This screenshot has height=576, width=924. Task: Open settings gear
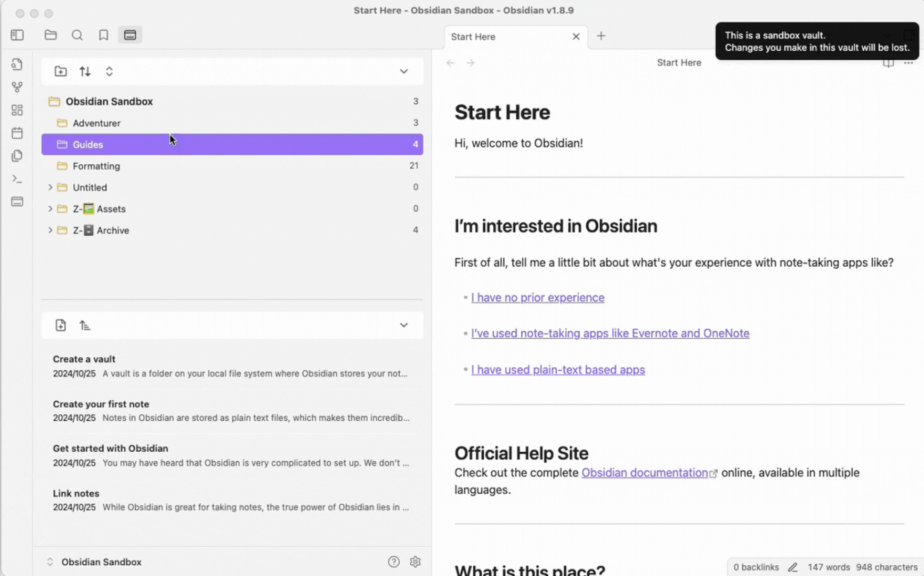click(416, 562)
